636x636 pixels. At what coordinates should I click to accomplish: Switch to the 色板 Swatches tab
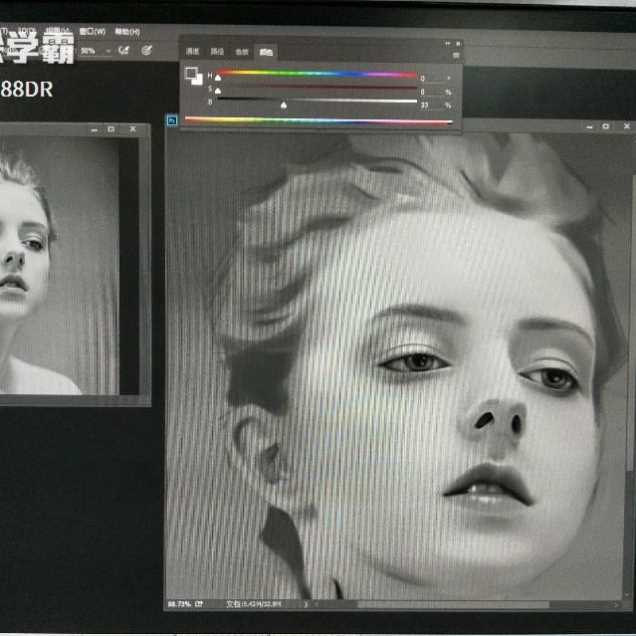click(x=242, y=52)
